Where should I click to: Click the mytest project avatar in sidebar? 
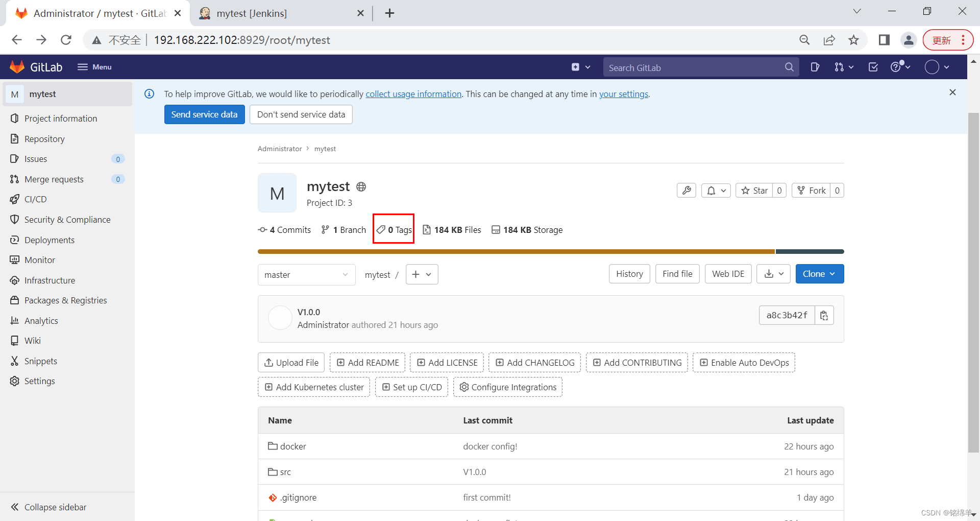tap(15, 94)
